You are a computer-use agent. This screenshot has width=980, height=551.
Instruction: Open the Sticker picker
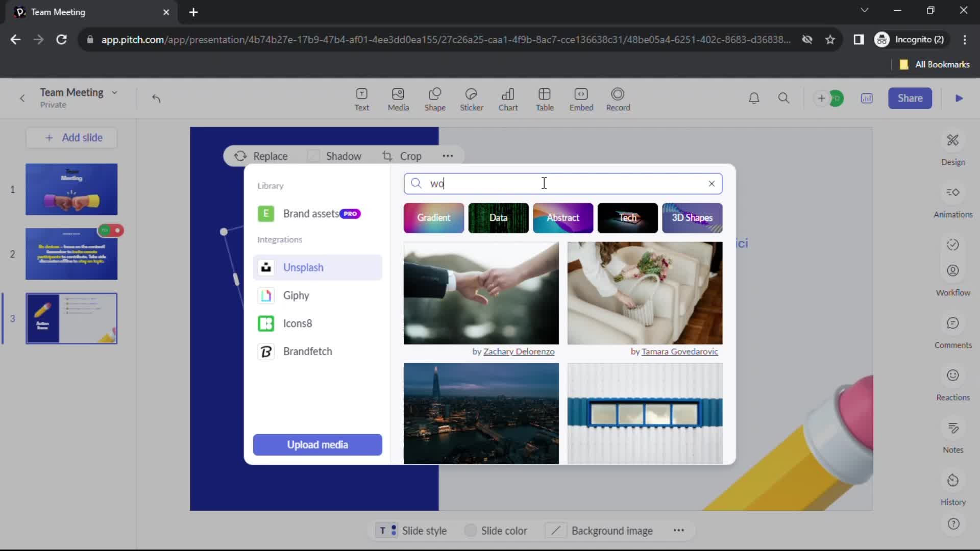471,99
